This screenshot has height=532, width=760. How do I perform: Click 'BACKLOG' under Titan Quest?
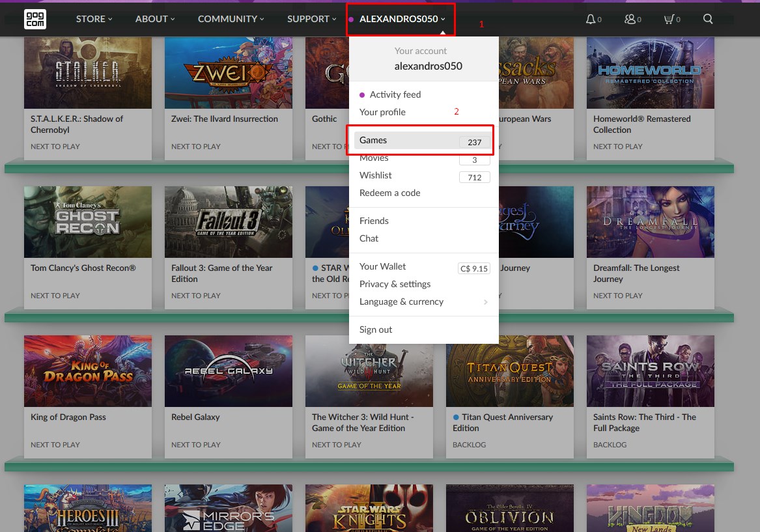coord(469,445)
